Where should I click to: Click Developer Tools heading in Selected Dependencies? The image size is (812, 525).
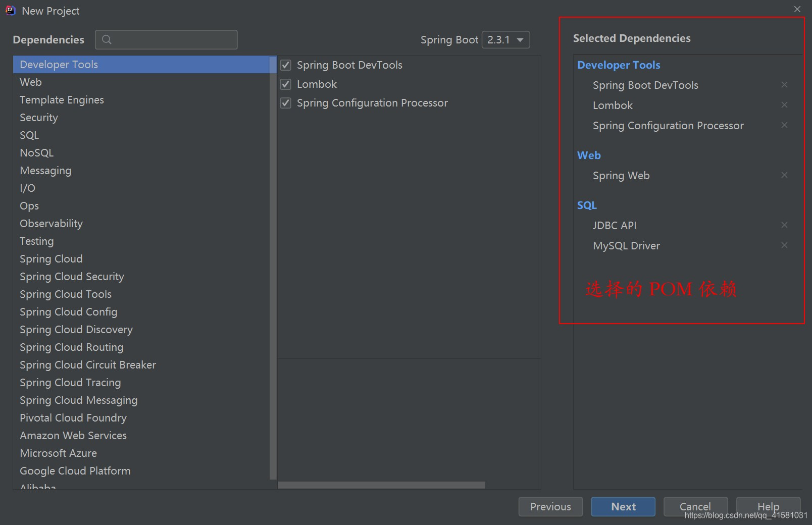point(619,65)
